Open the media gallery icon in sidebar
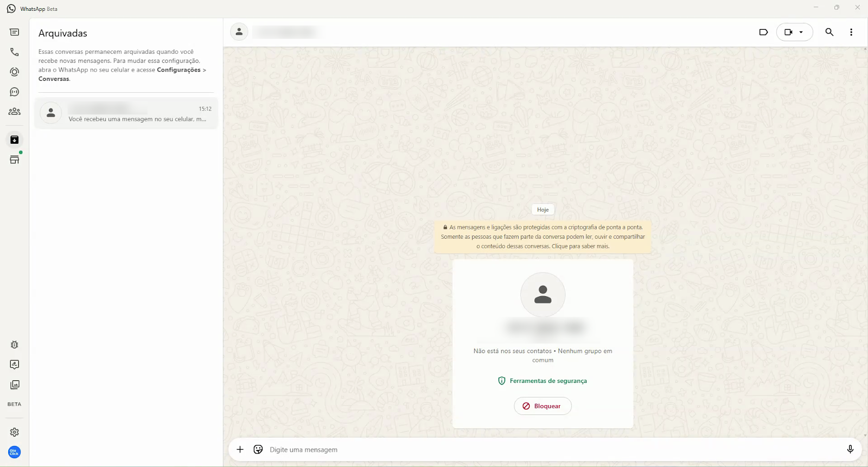This screenshot has height=467, width=868. (15, 385)
